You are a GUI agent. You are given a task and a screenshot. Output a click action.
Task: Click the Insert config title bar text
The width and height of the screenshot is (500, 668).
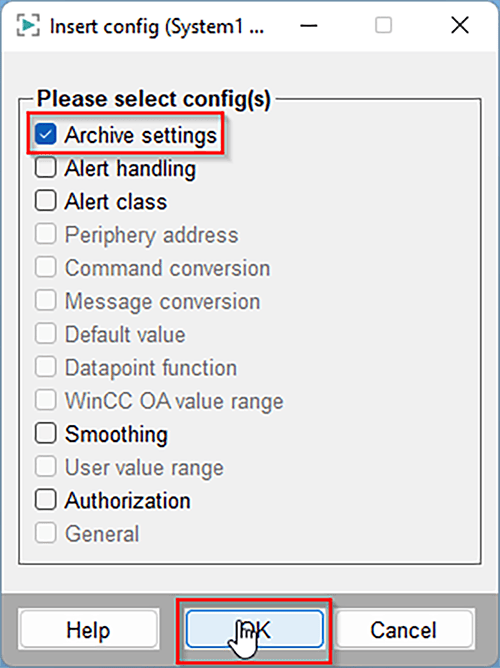[x=157, y=26]
